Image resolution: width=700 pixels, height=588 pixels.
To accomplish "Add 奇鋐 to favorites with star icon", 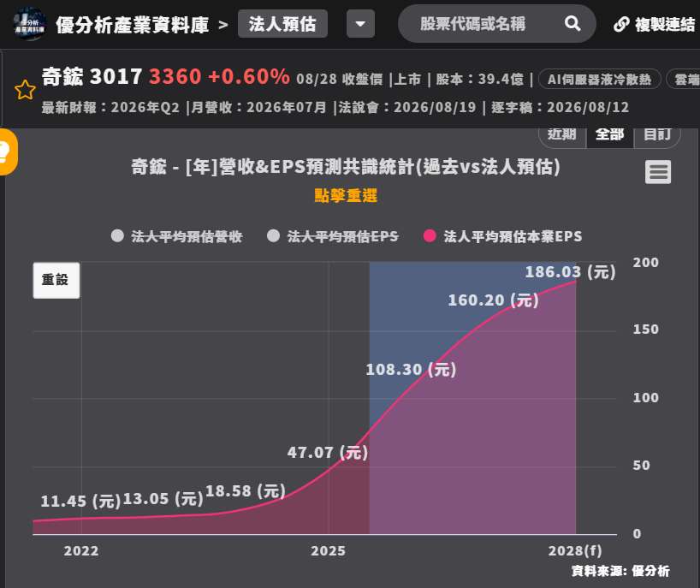I will [x=25, y=90].
